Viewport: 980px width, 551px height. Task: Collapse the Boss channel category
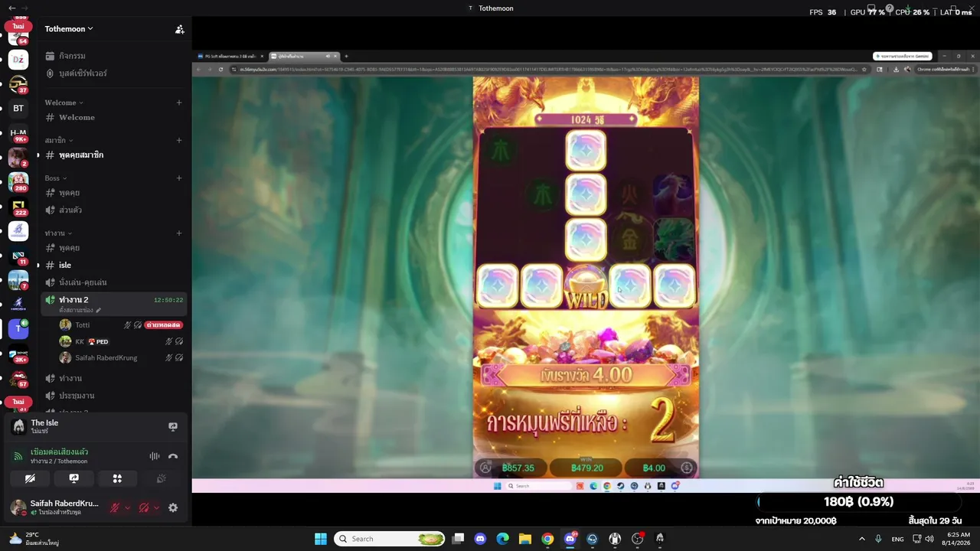[x=56, y=178]
